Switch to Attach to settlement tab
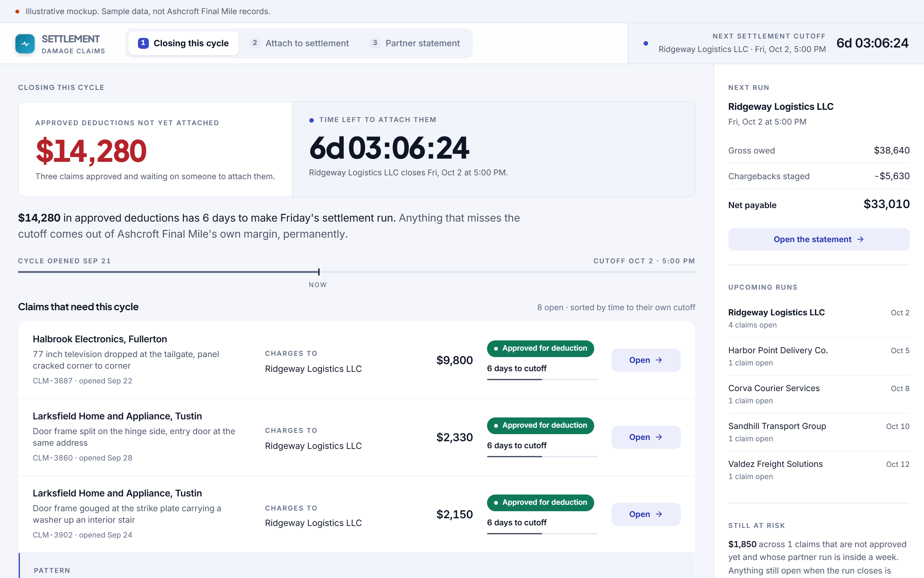 coord(299,43)
